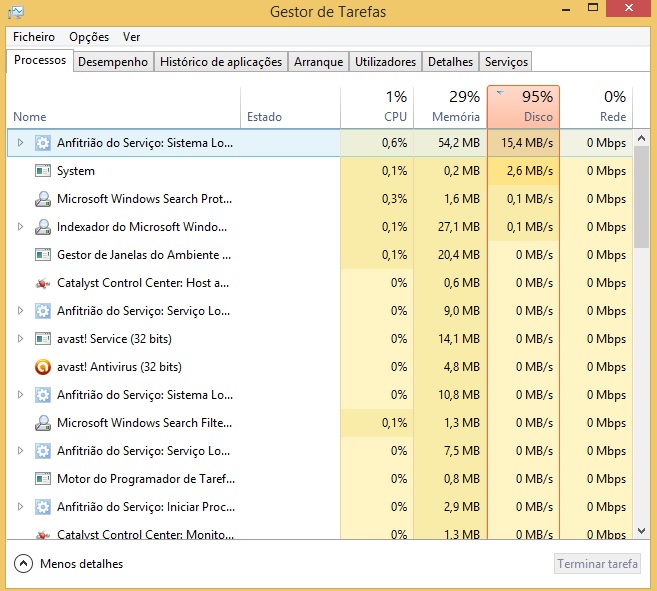657x591 pixels.
Task: Select Motor do Programador de Taref... name
Action: tap(146, 479)
